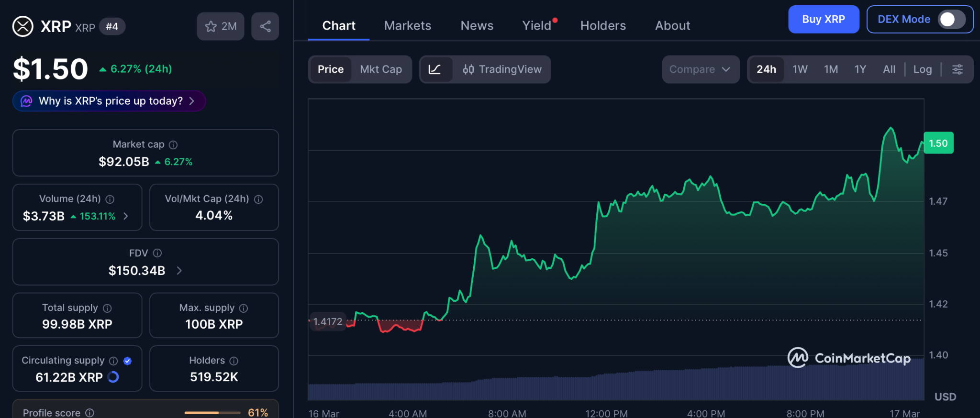Switch to the Markets tab

[x=407, y=26]
